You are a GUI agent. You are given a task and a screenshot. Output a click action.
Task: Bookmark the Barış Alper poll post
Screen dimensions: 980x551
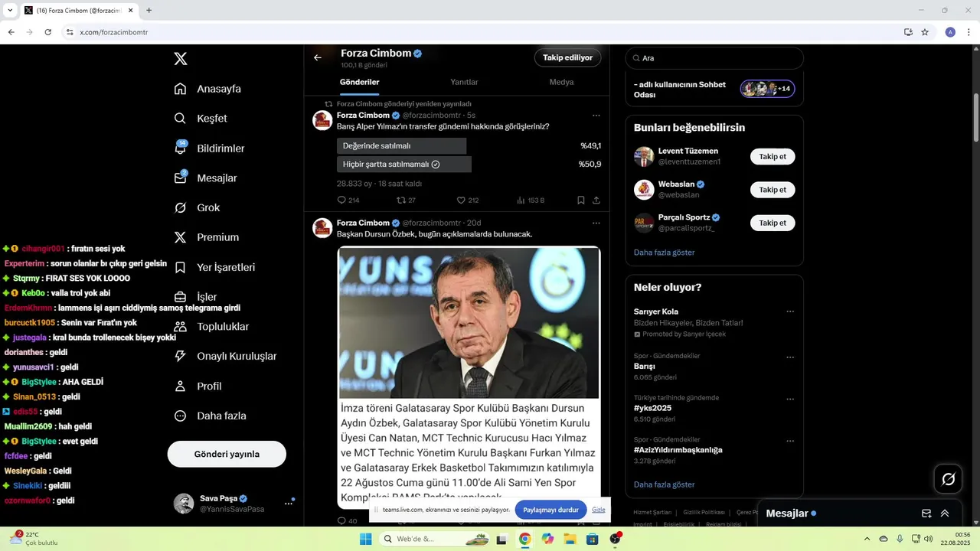tap(581, 201)
